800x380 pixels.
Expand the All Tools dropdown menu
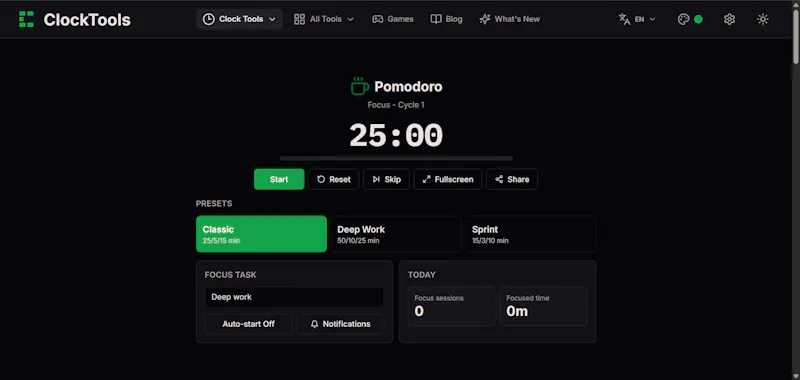coord(324,19)
